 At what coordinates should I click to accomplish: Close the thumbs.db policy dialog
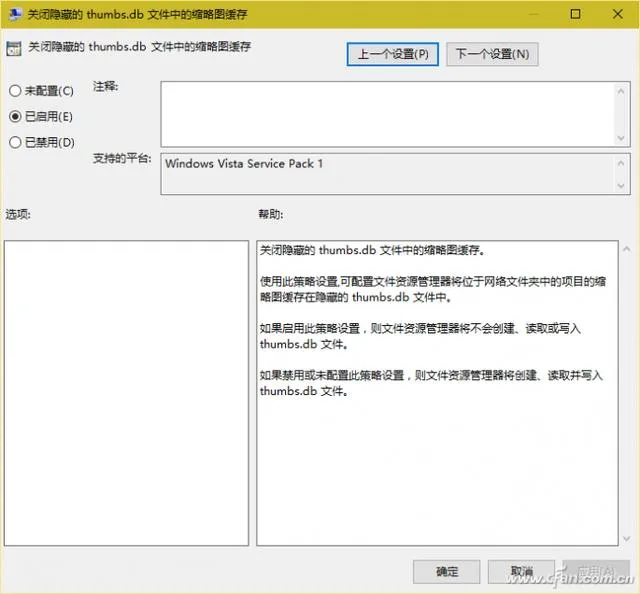click(618, 14)
